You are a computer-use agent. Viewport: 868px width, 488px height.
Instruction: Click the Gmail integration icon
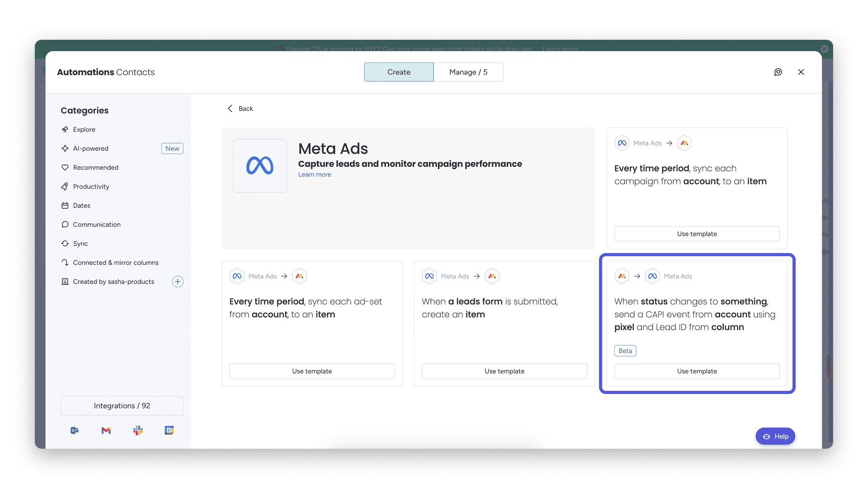tap(106, 431)
